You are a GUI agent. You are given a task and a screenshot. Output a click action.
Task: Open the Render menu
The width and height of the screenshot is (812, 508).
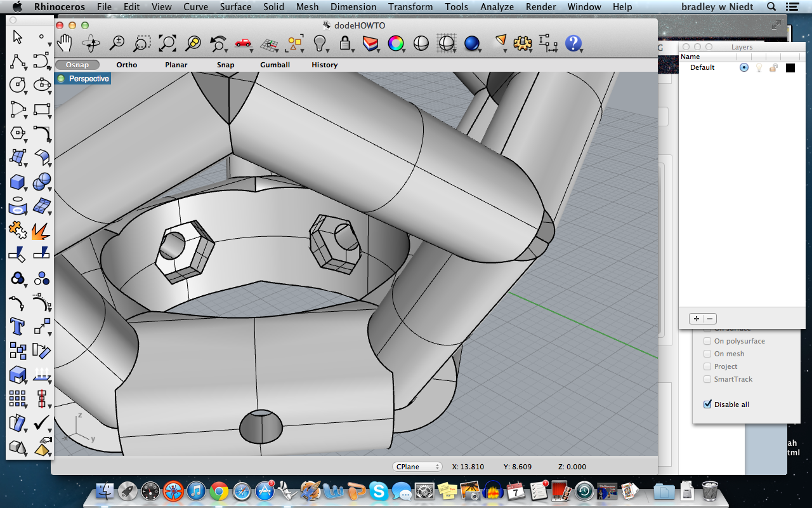540,7
